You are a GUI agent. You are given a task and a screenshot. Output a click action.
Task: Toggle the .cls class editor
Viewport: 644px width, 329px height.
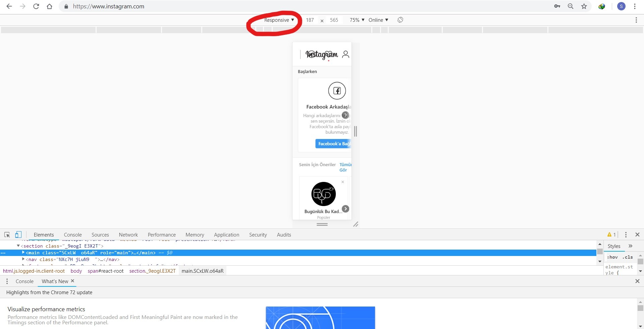628,257
